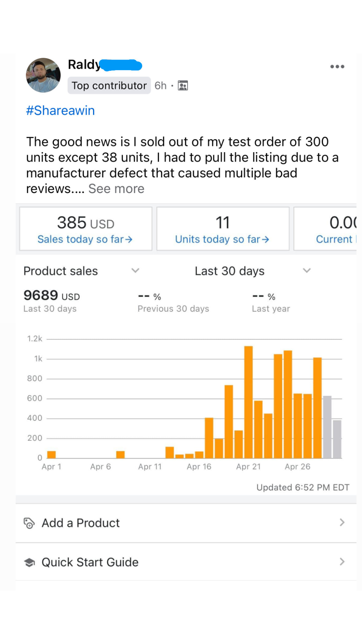Expand post text with See more
The width and height of the screenshot is (362, 644).
[x=116, y=189]
